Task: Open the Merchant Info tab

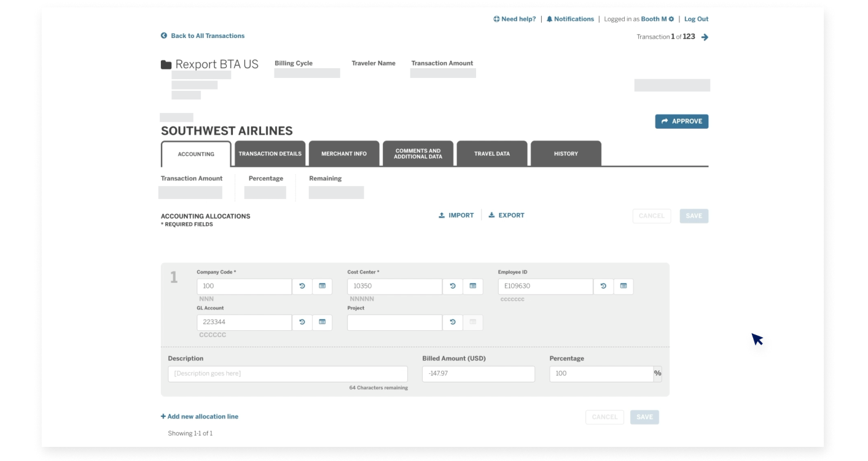Action: [344, 153]
